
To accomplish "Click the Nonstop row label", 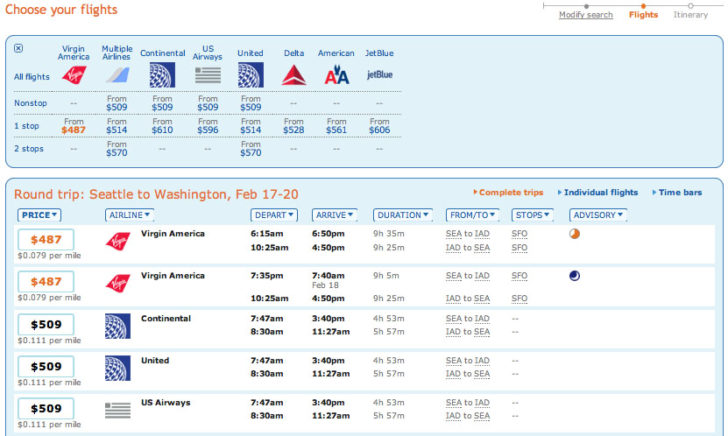I will (31, 103).
